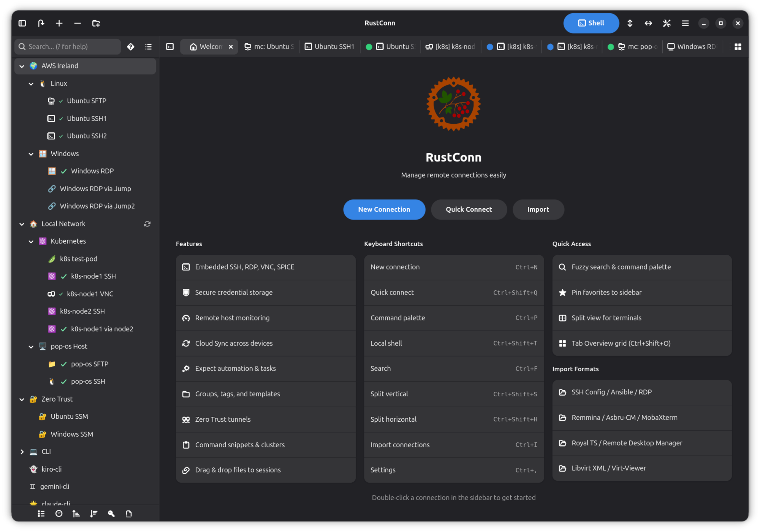Switch to the mc: Ubuntu tab
The width and height of the screenshot is (760, 532).
pyautogui.click(x=270, y=46)
